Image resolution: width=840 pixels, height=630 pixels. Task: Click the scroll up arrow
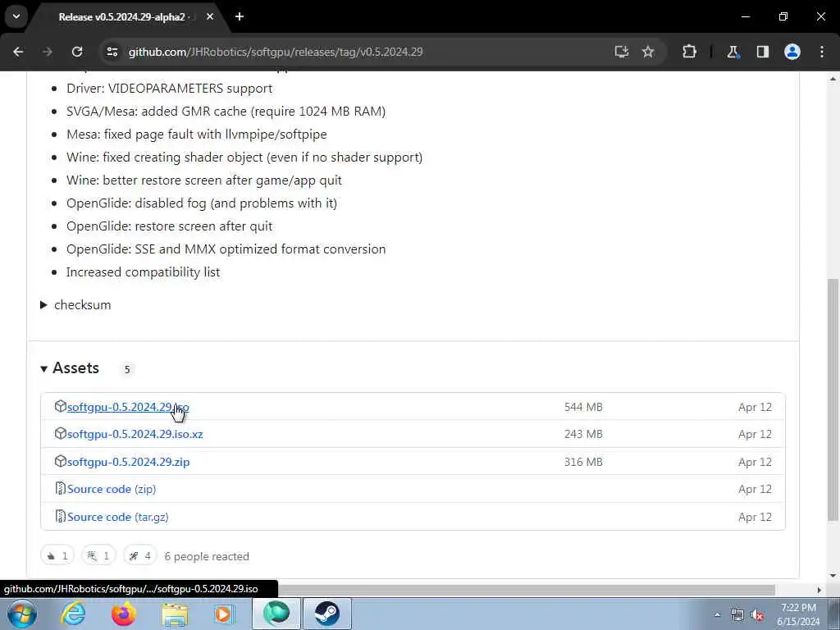(x=833, y=79)
